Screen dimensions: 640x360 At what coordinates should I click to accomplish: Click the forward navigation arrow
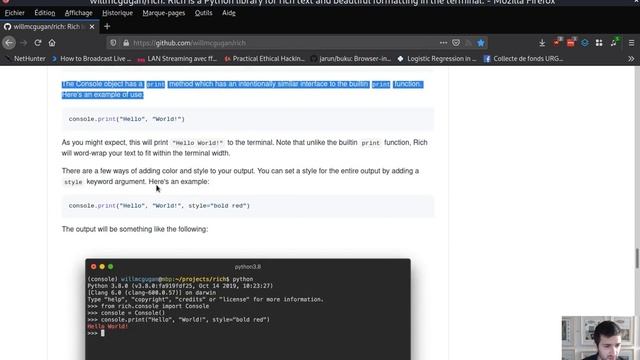pos(23,42)
